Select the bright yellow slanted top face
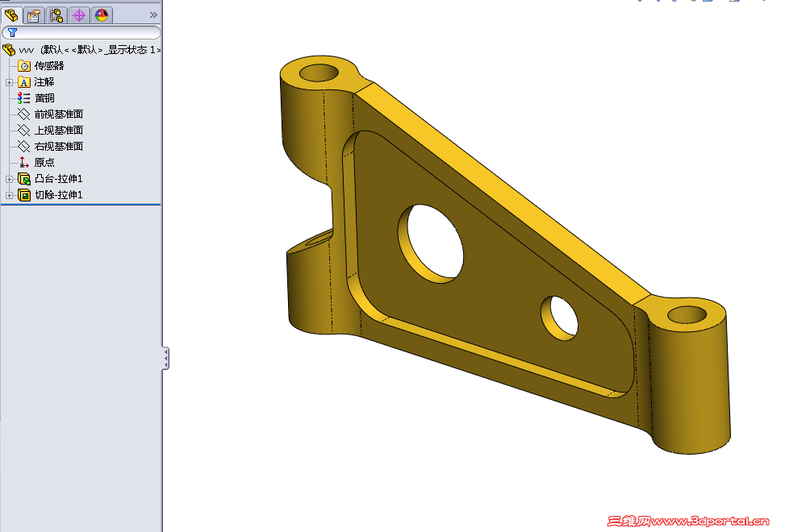785x532 pixels. (x=503, y=193)
